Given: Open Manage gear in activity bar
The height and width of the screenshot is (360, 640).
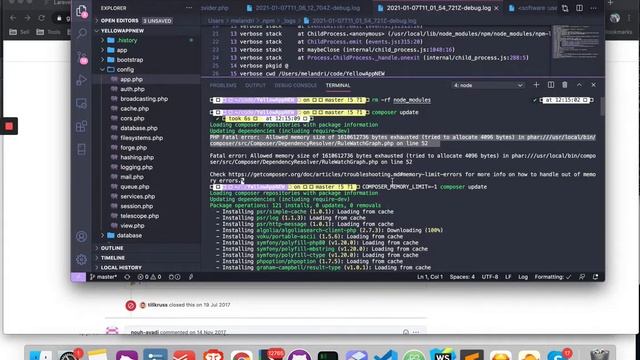Looking at the screenshot, I should click(x=81, y=259).
